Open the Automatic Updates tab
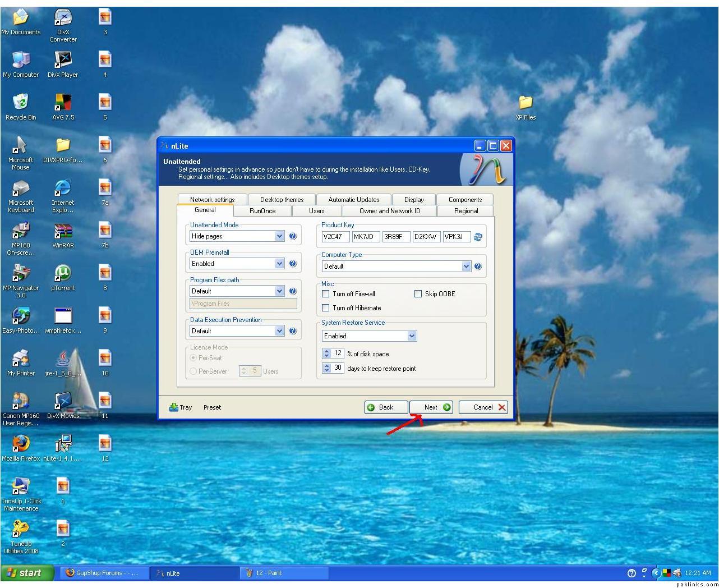 353,200
